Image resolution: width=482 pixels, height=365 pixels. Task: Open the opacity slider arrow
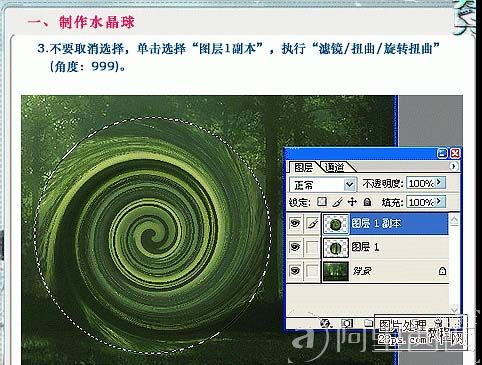coord(440,183)
